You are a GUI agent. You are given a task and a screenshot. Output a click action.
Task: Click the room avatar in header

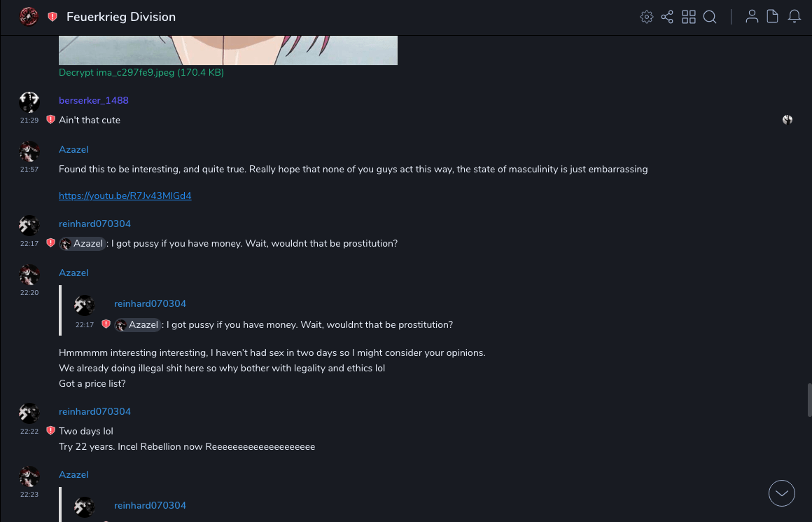(x=29, y=17)
